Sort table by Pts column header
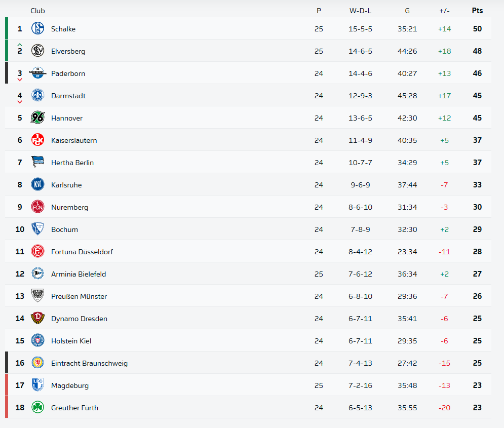The width and height of the screenshot is (504, 428). (477, 11)
